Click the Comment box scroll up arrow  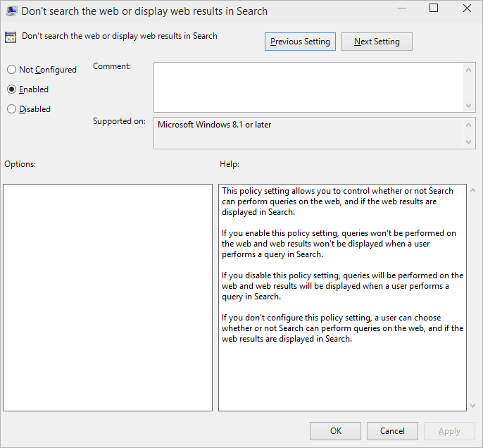[468, 70]
